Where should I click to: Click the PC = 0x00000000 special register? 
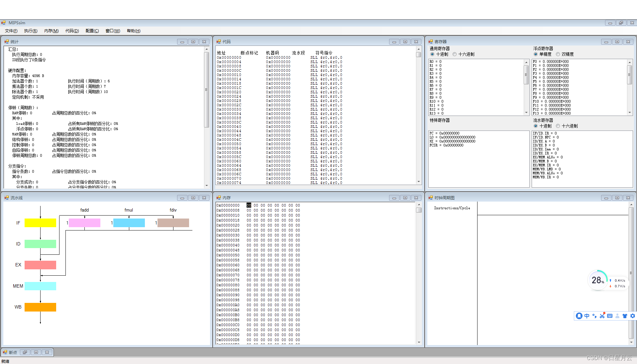(444, 134)
